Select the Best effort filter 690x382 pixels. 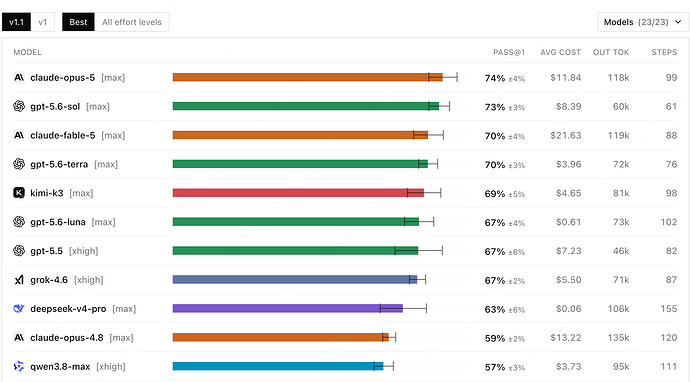pos(78,22)
